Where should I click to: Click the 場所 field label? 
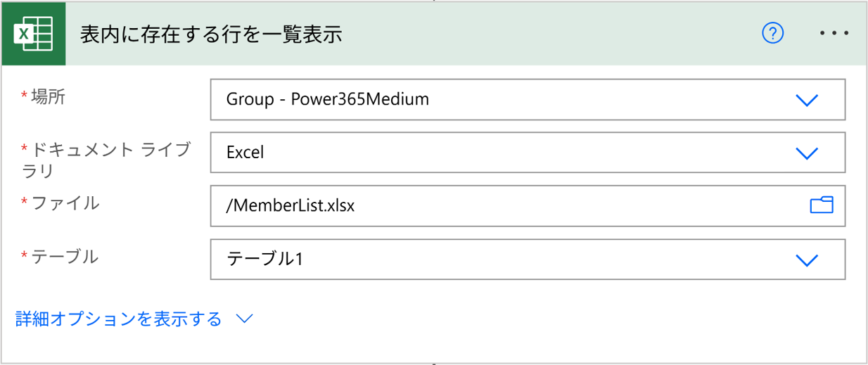[49, 98]
